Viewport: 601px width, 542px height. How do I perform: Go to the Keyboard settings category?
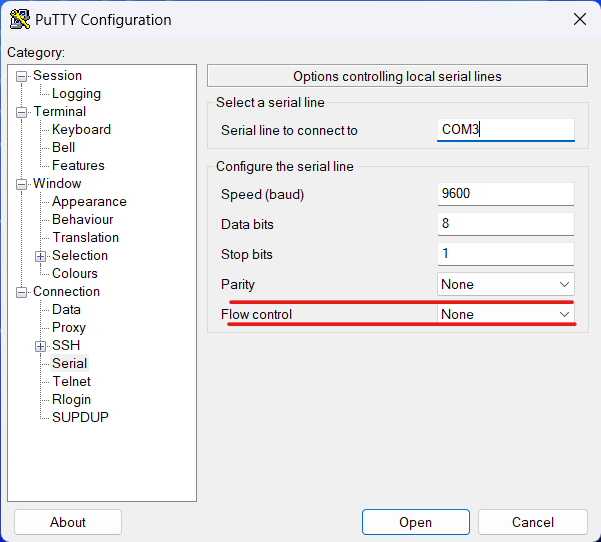(x=81, y=130)
